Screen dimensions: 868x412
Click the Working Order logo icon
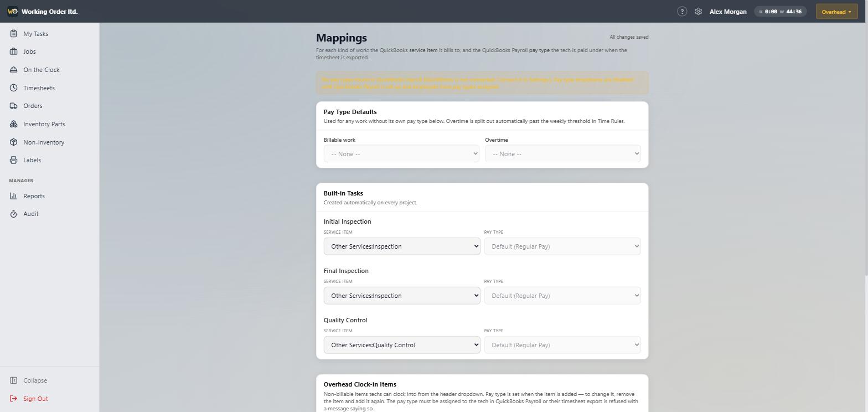pyautogui.click(x=12, y=11)
